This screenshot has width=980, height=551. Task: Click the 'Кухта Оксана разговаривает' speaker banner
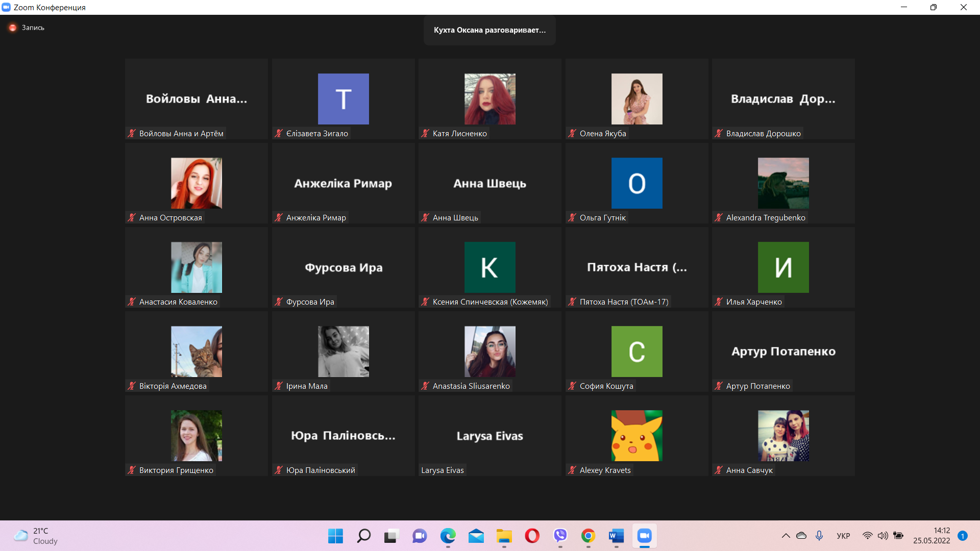coord(489,30)
